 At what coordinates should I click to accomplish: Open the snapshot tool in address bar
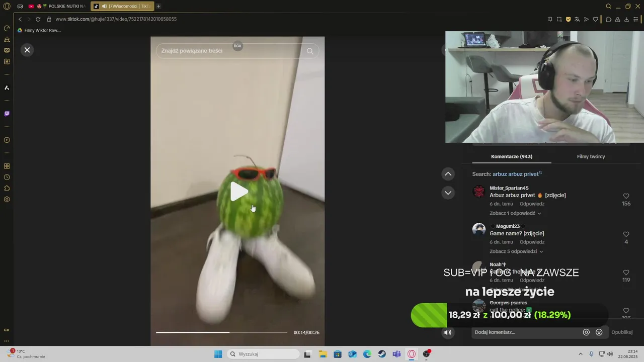pyautogui.click(x=559, y=19)
